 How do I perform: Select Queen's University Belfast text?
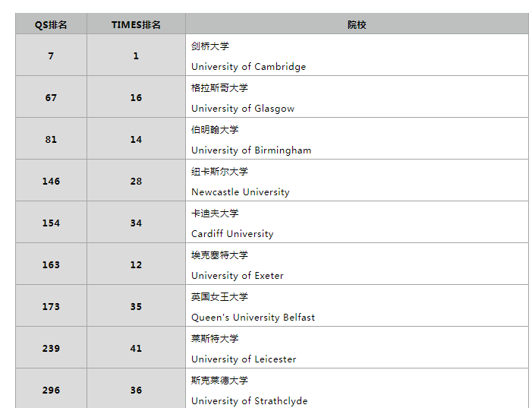(253, 318)
